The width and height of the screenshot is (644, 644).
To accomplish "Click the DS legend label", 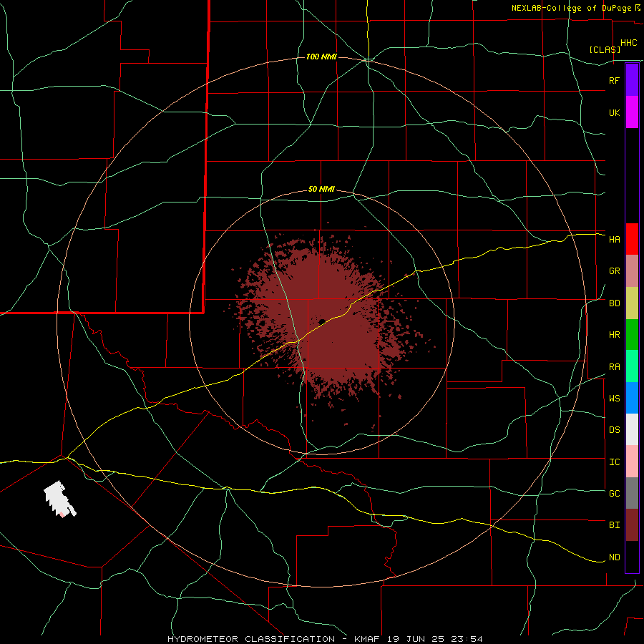I will point(614,430).
